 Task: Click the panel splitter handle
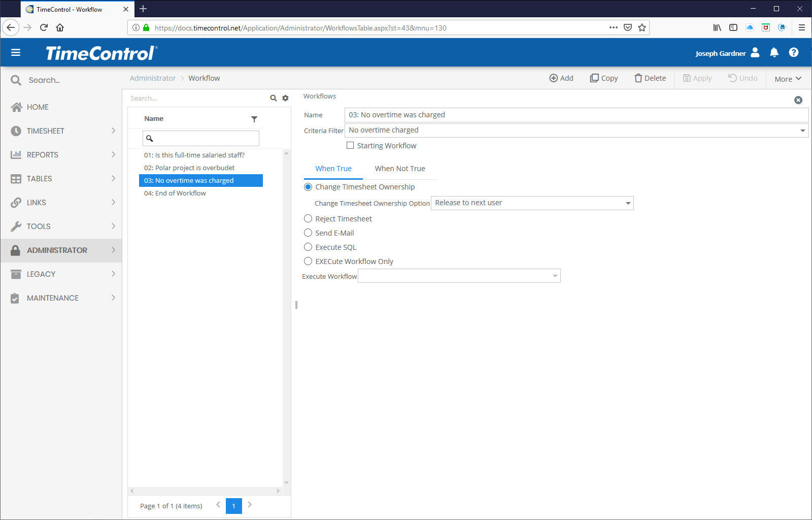pyautogui.click(x=296, y=305)
